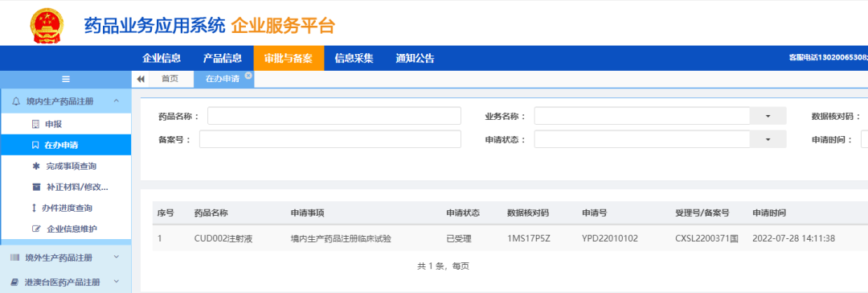Click the 序号 column header
Viewport: 868px width, 293px height.
[x=166, y=213]
